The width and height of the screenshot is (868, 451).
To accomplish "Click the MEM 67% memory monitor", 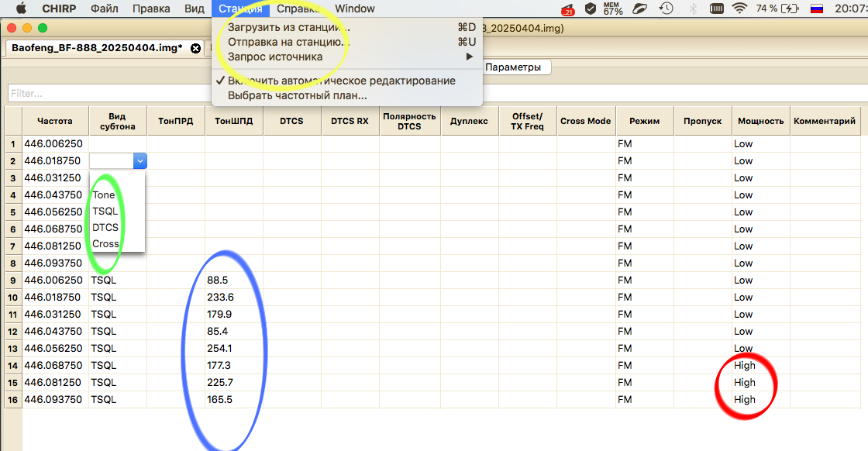I will coord(613,9).
